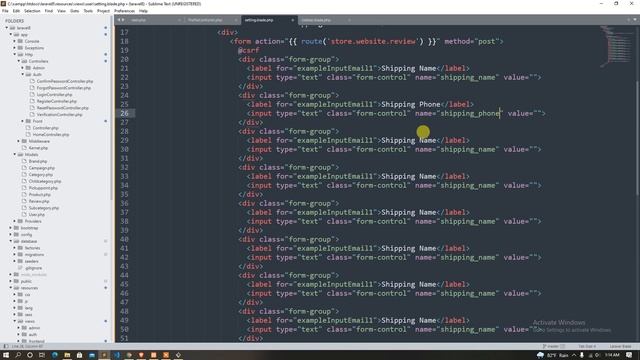Toggle the sidebar panel switcher icon
640x360 pixels.
click(x=6, y=346)
